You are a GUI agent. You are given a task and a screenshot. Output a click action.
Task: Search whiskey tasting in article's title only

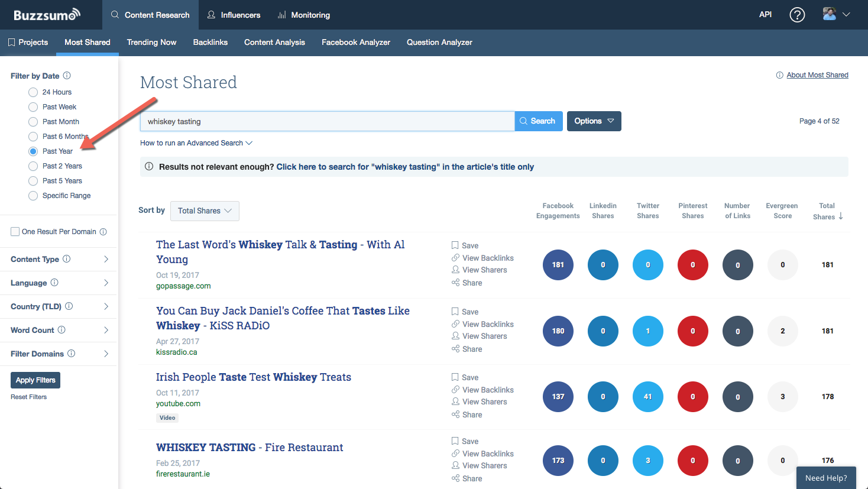(x=405, y=167)
